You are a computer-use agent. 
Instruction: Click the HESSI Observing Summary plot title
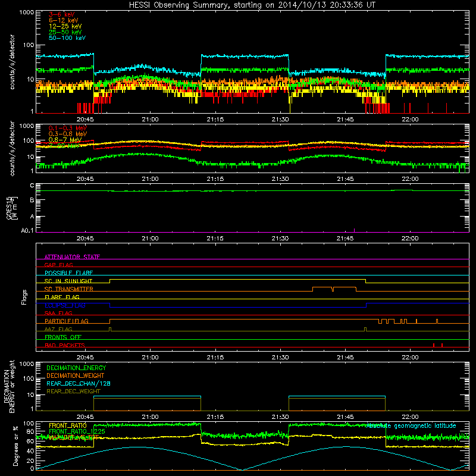(252, 5)
